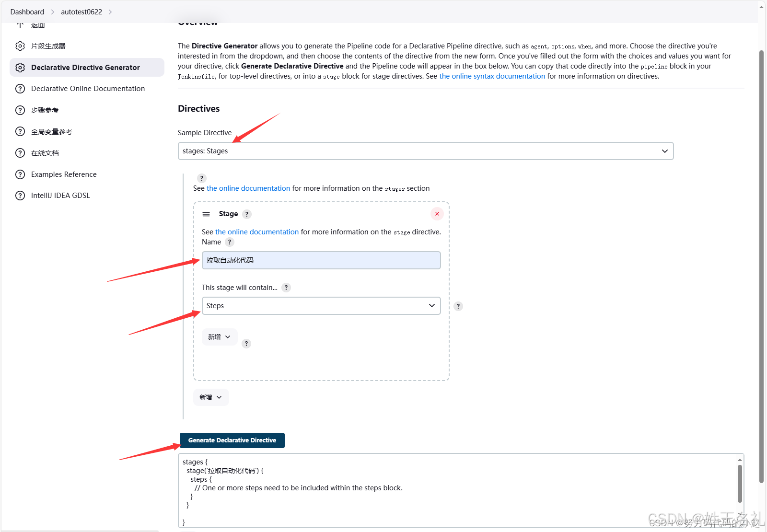
Task: Open IntelliJ IDEA GDSL sidebar item
Action: click(60, 196)
